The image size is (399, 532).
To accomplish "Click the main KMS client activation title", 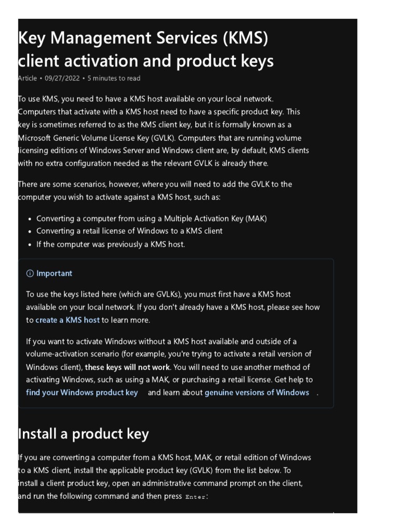I will (145, 50).
